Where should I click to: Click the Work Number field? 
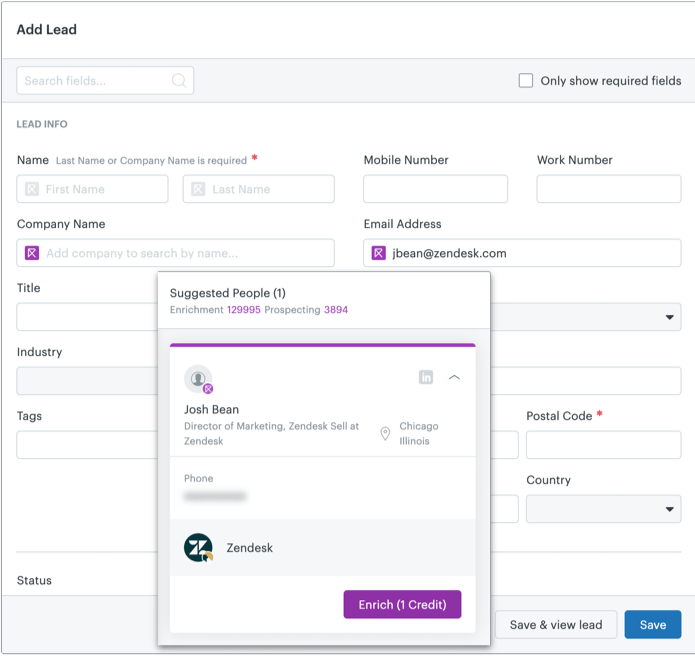[609, 189]
